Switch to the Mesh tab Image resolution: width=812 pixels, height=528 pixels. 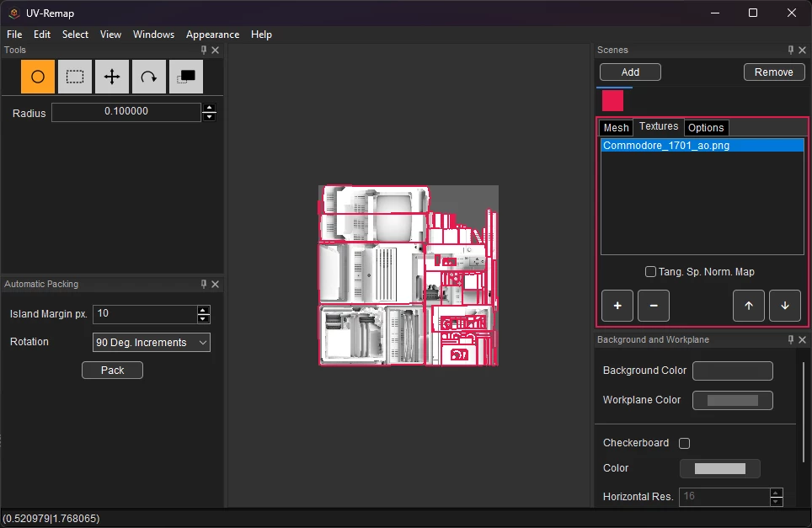tap(616, 128)
